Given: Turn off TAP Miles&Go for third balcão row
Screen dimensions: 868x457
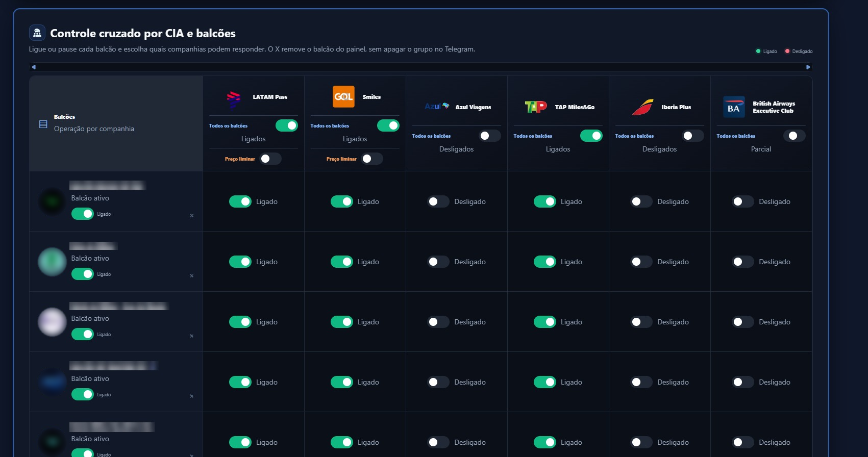Looking at the screenshot, I should click(545, 322).
